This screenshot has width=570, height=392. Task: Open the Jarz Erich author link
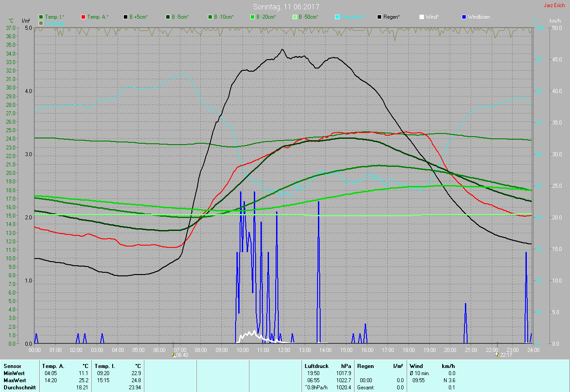pos(554,5)
